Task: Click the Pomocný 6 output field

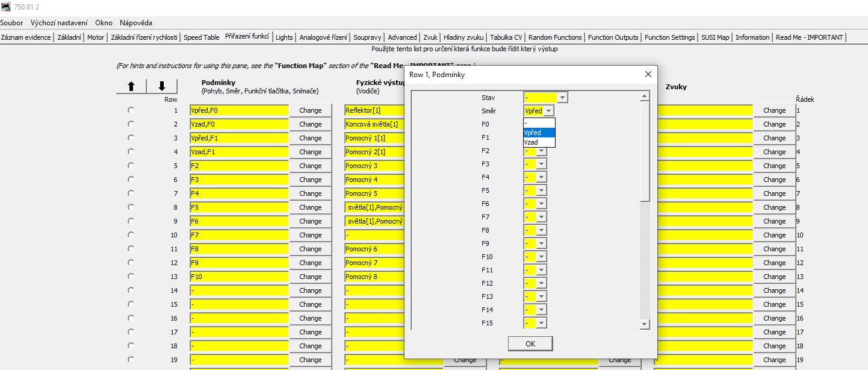Action: (374, 249)
